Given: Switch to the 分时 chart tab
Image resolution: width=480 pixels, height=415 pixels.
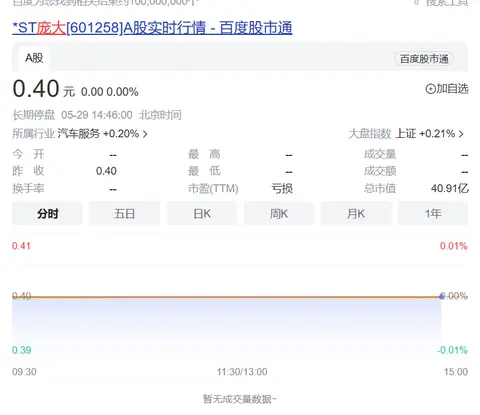Looking at the screenshot, I should (x=47, y=213).
